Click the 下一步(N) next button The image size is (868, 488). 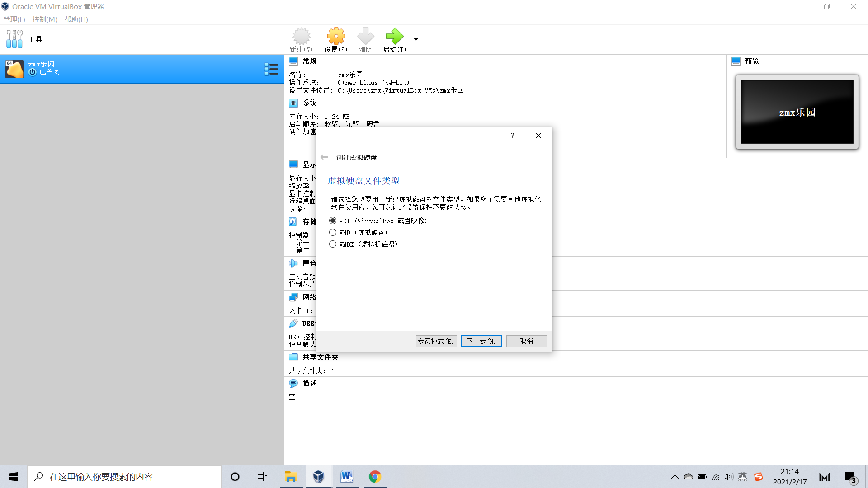481,341
